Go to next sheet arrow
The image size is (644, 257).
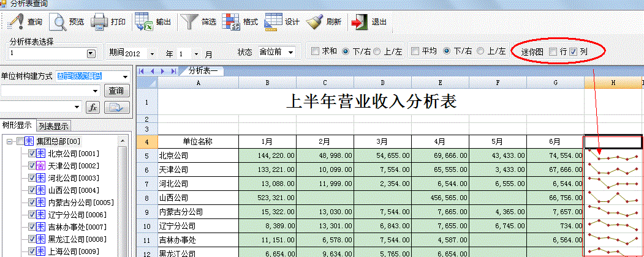pos(163,71)
